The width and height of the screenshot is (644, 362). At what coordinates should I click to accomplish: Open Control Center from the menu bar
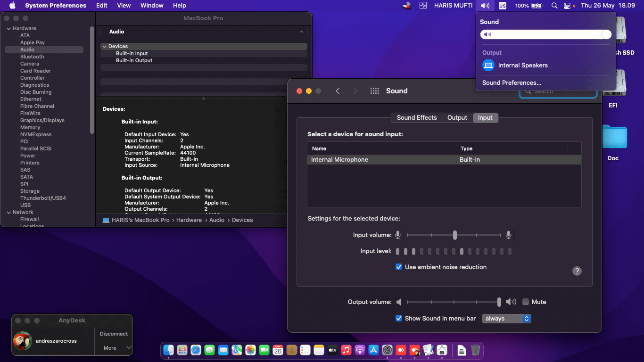[567, 6]
